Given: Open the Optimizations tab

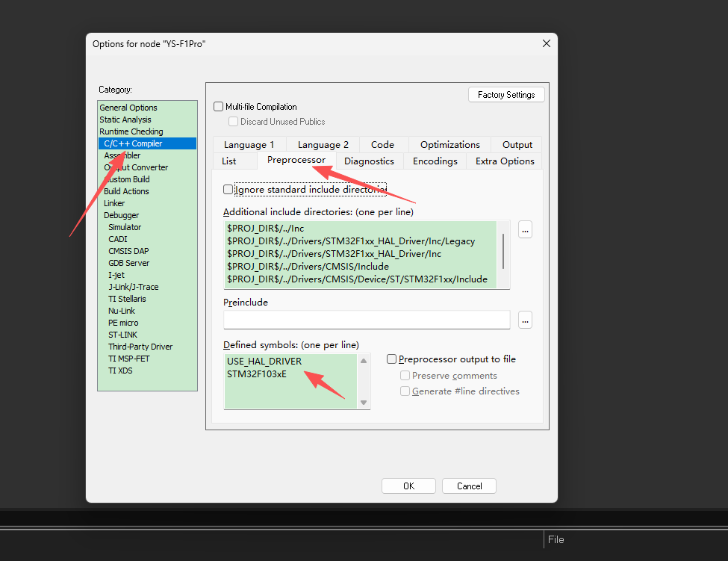Looking at the screenshot, I should tap(450, 145).
